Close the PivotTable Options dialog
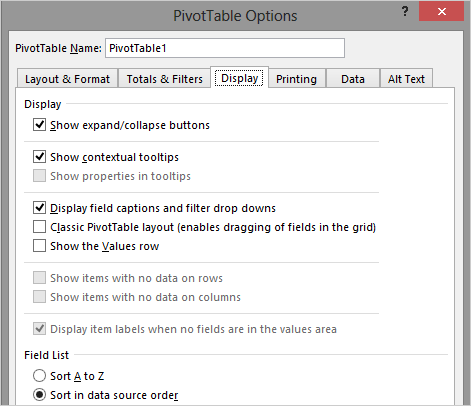 [441, 11]
